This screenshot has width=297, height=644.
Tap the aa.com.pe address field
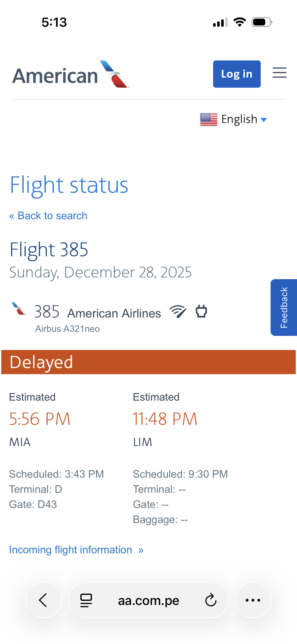tap(148, 600)
